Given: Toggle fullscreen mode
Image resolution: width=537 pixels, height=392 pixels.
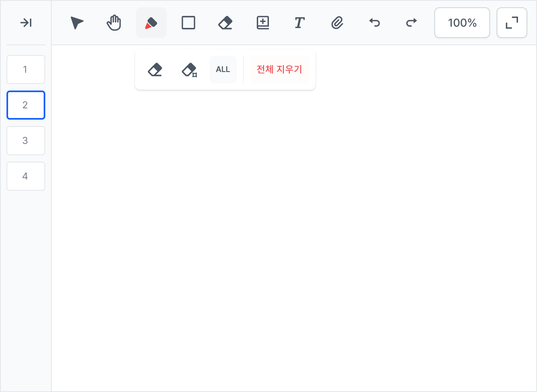Looking at the screenshot, I should tap(512, 23).
